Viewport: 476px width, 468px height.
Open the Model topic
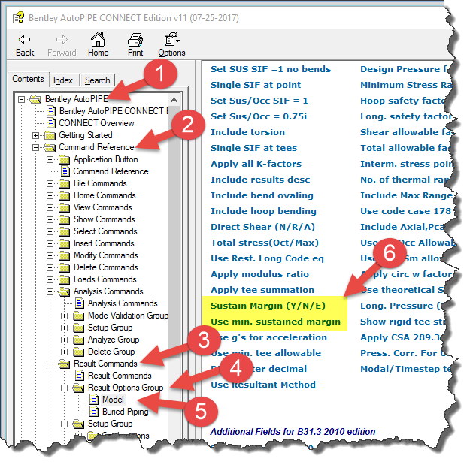coord(113,400)
